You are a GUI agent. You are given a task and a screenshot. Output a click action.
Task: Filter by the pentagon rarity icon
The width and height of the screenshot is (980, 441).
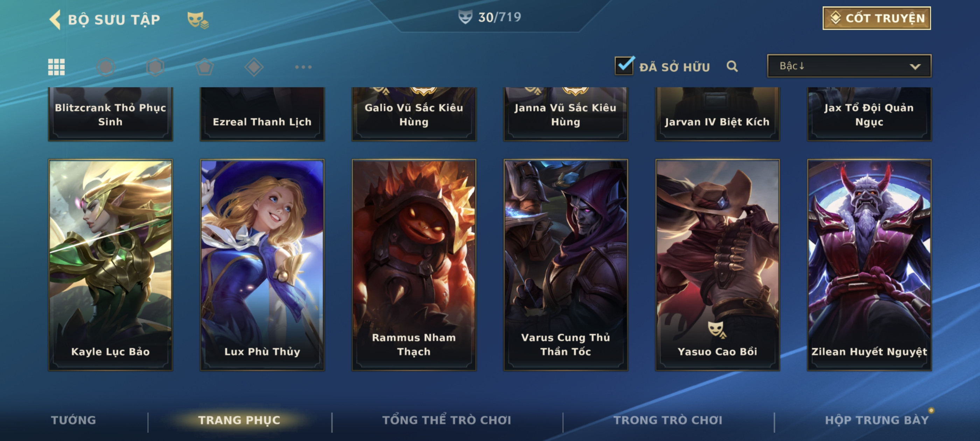(205, 67)
